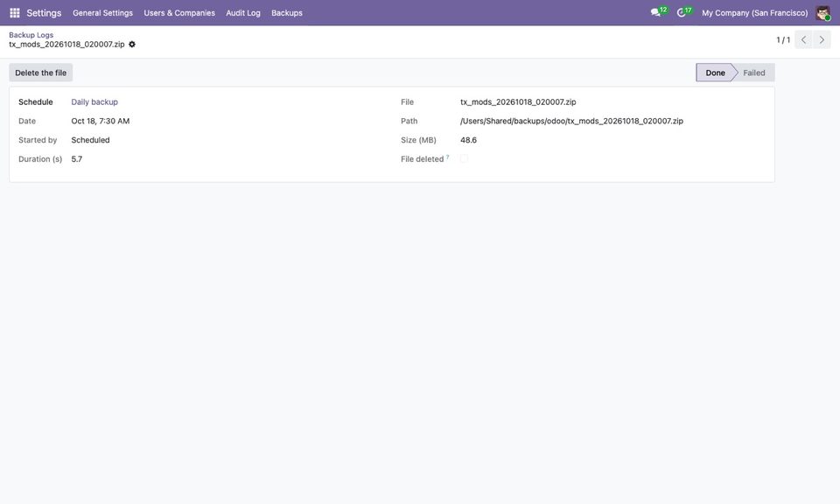Viewport: 840px width, 504px height.
Task: Open the user avatar menu
Action: point(822,13)
